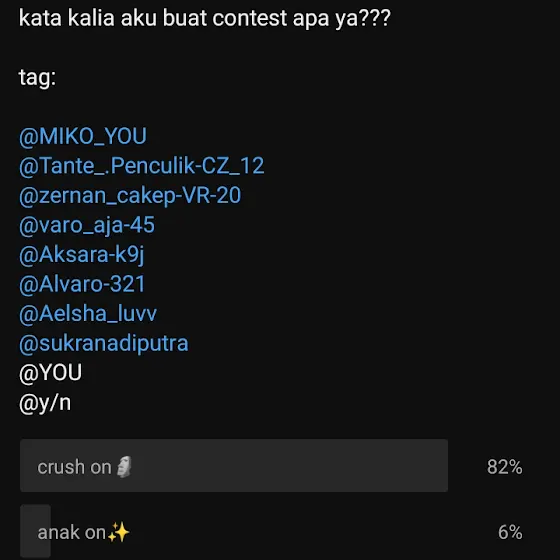Click the 'crush on' result bar fill
The image size is (560, 560).
[234, 465]
